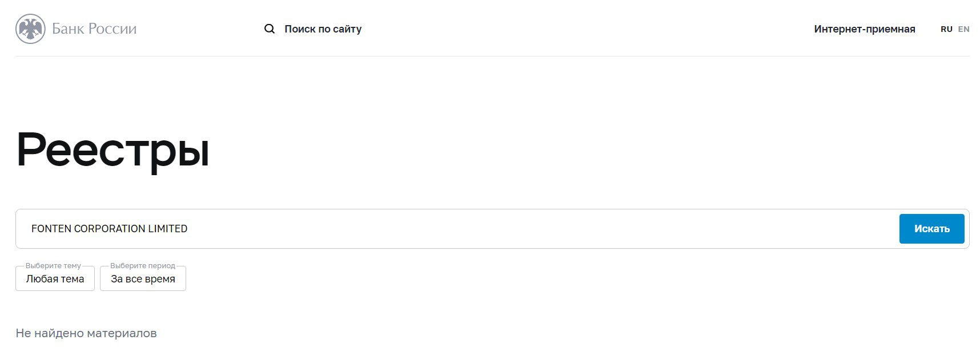Switch site language to RU
Image resolution: width=980 pixels, height=364 pixels.
click(946, 29)
